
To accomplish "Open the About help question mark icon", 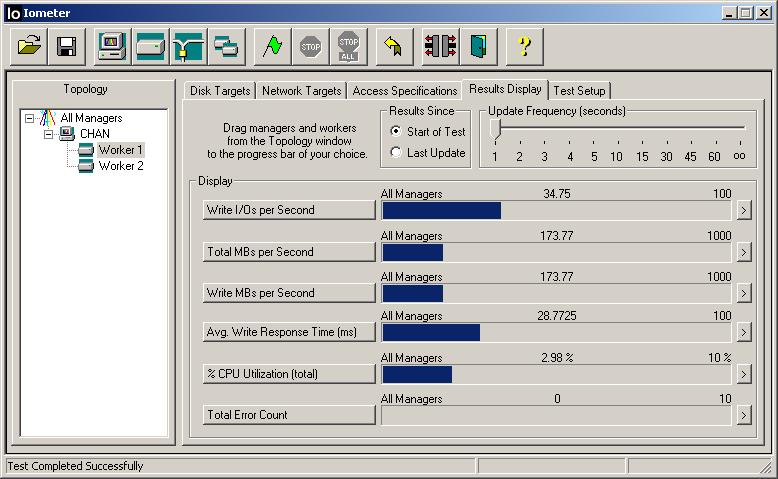I will (524, 47).
